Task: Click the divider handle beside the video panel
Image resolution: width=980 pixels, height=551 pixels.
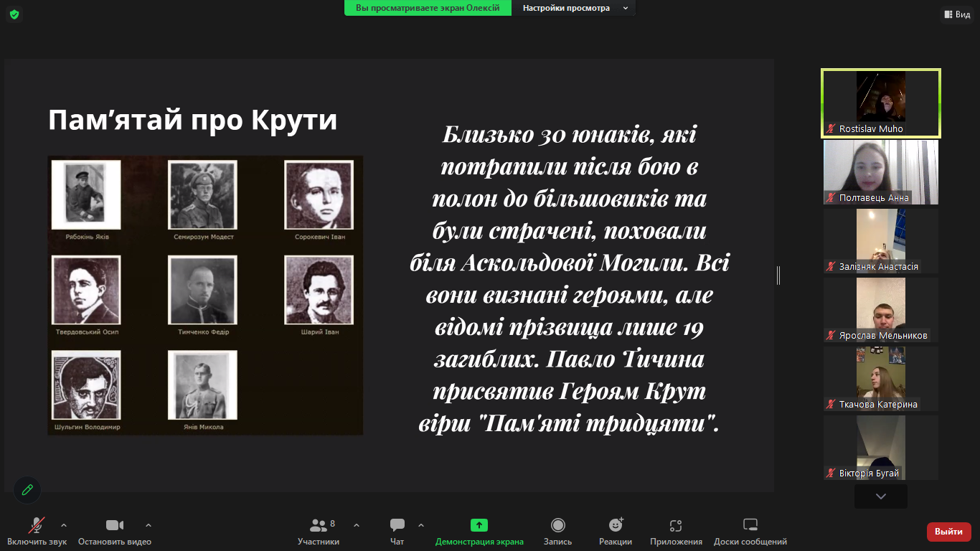Action: [778, 275]
